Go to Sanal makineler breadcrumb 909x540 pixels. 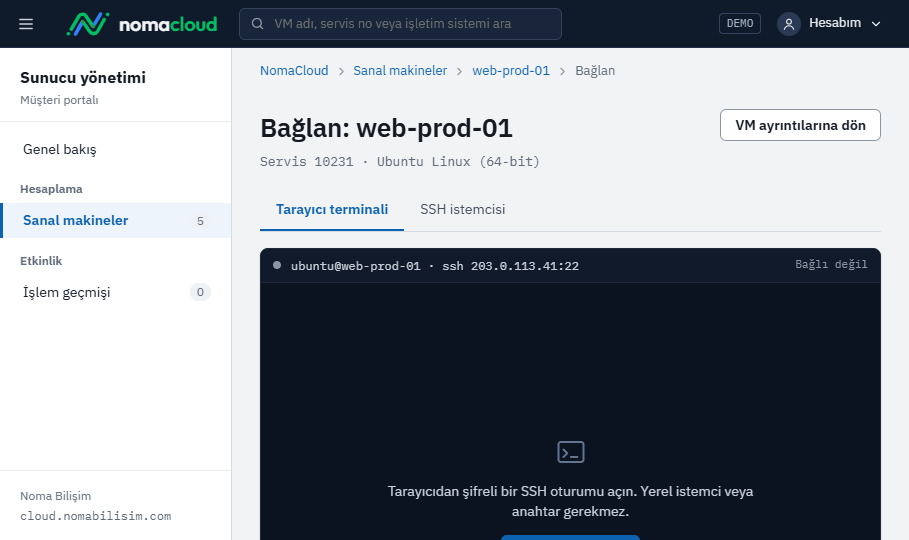coord(400,71)
